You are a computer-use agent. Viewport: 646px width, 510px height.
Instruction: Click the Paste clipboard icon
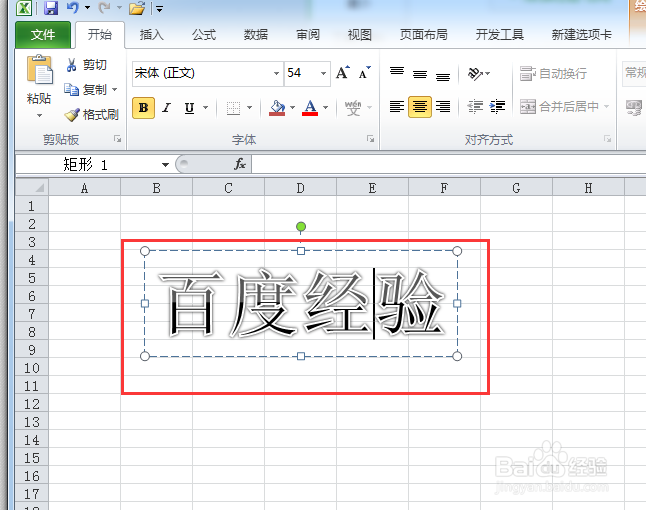(40, 69)
